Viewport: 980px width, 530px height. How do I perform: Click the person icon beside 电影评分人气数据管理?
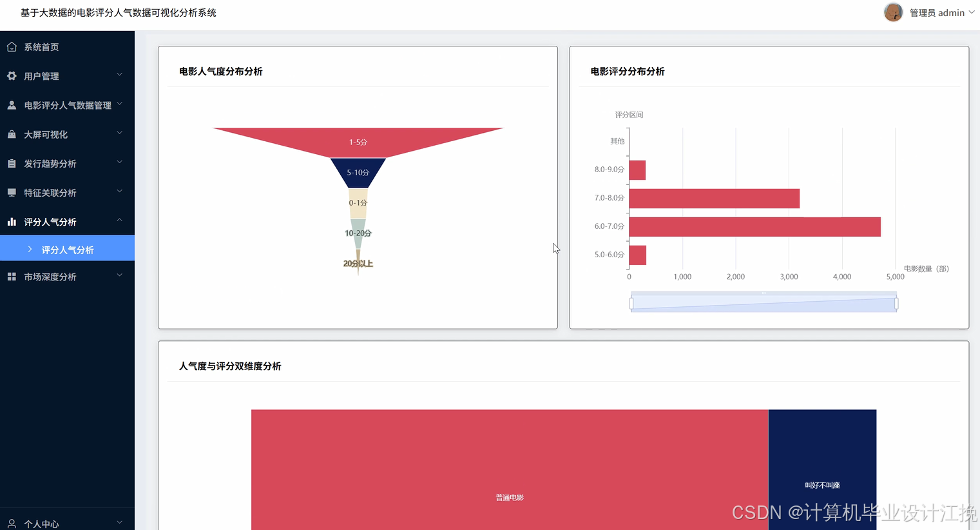(x=12, y=105)
